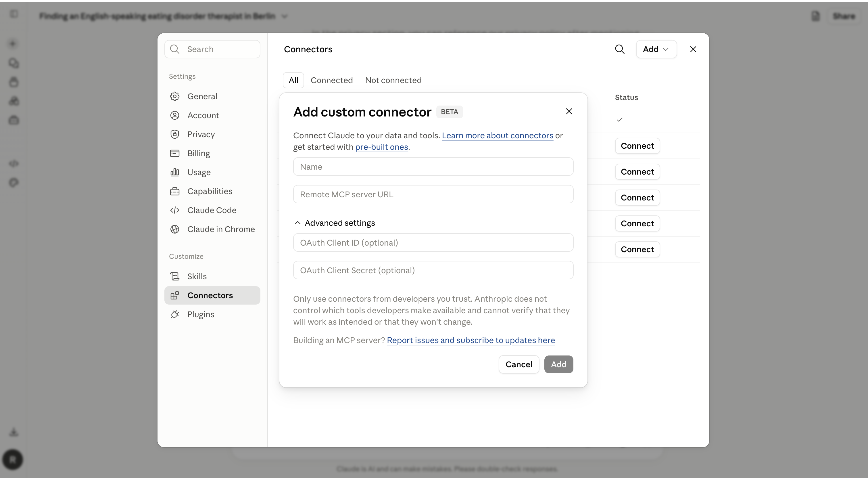Open General settings gear icon
Viewport: 868px width, 478px height.
click(x=174, y=96)
